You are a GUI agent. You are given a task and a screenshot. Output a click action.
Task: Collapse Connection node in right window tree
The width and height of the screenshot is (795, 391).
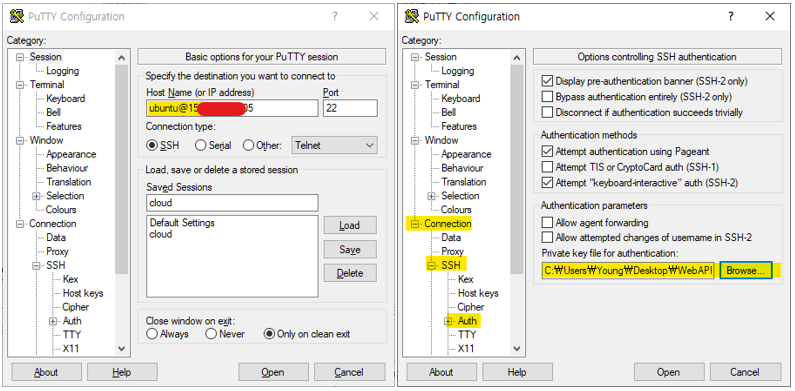click(415, 224)
